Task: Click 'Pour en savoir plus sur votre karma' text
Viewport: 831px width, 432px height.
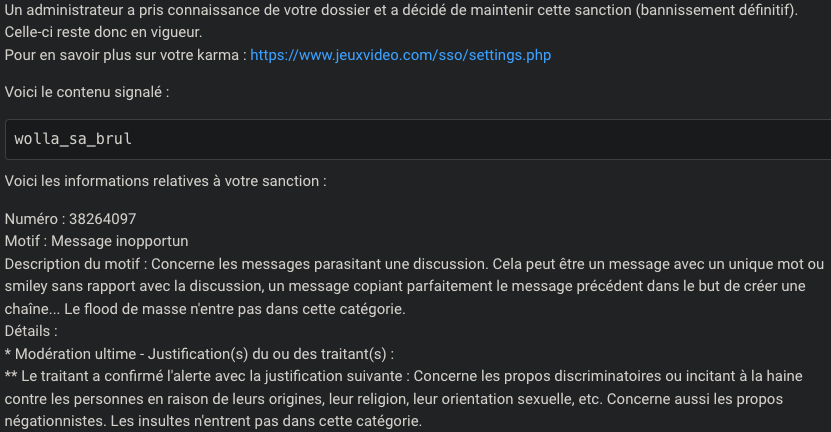Action: 120,55
